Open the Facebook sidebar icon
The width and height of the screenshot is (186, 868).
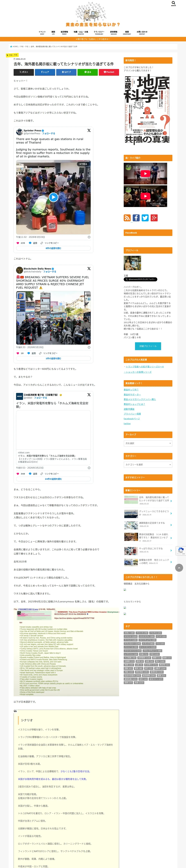pyautogui.click(x=136, y=218)
